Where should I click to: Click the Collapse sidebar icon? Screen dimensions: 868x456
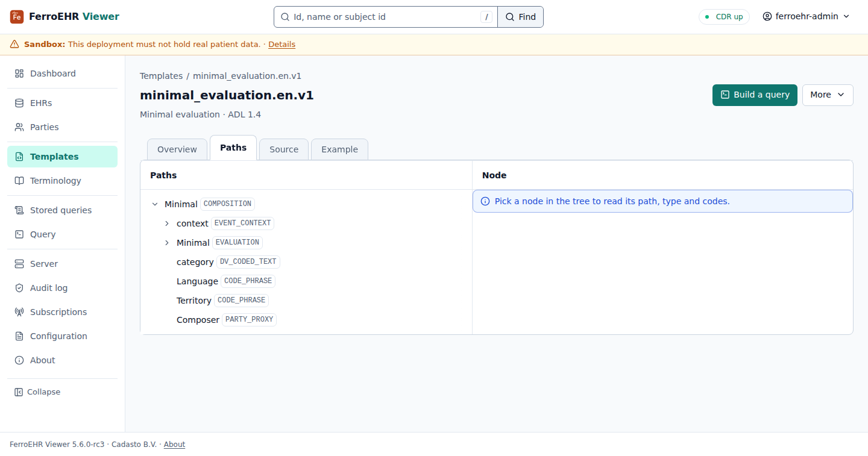coord(19,392)
